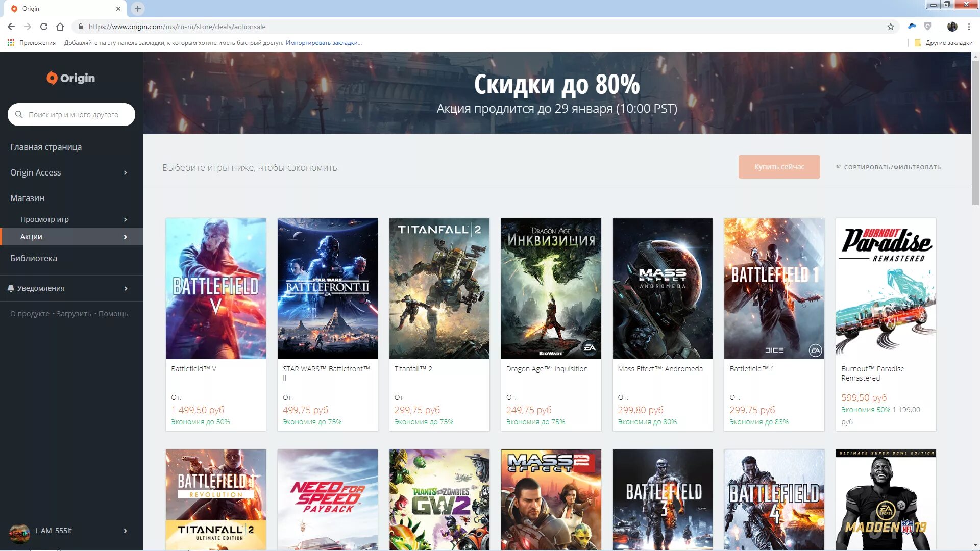Click the search games input field

click(x=77, y=115)
